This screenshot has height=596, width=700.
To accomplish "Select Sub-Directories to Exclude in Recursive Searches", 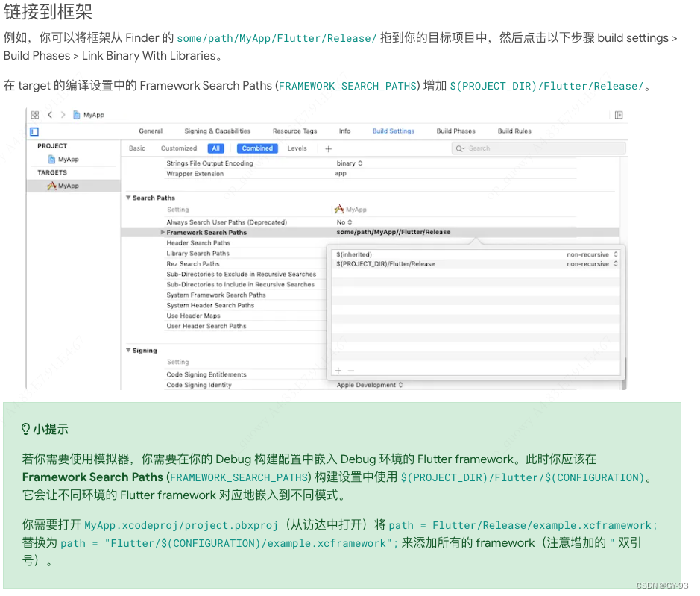I will pos(241,275).
